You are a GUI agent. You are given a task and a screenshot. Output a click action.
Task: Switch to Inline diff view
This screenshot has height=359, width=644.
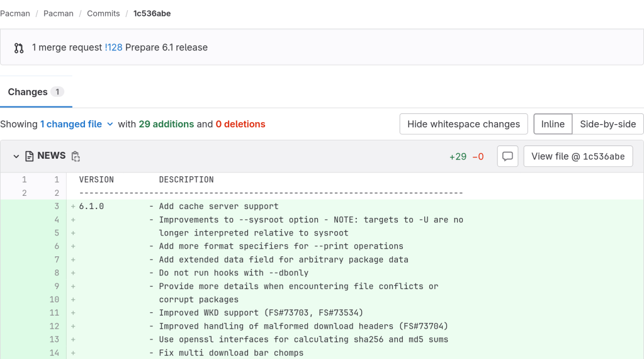(x=553, y=124)
